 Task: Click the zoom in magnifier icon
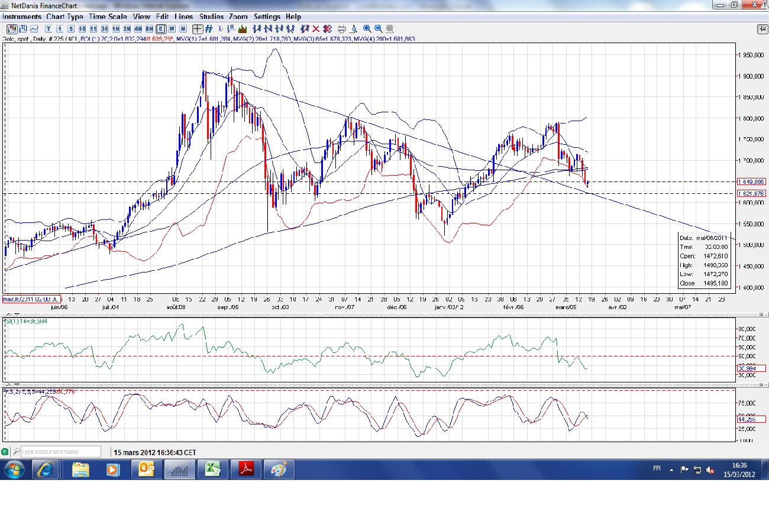367,28
